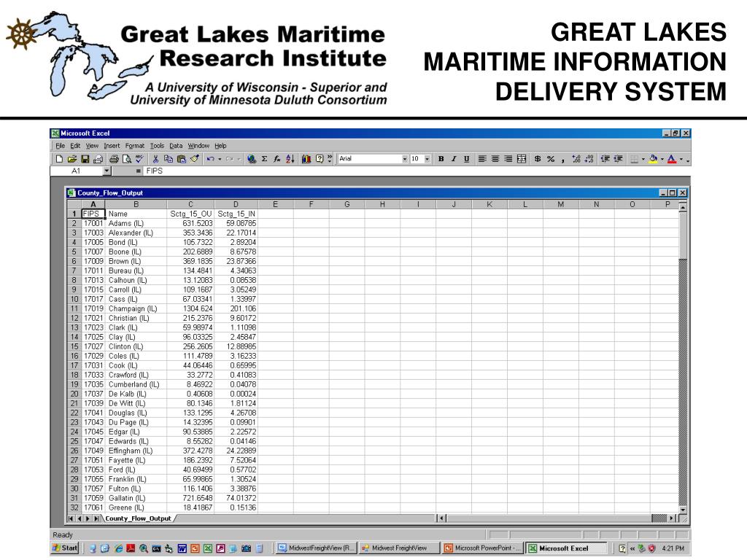Open the Format menu

point(135,146)
